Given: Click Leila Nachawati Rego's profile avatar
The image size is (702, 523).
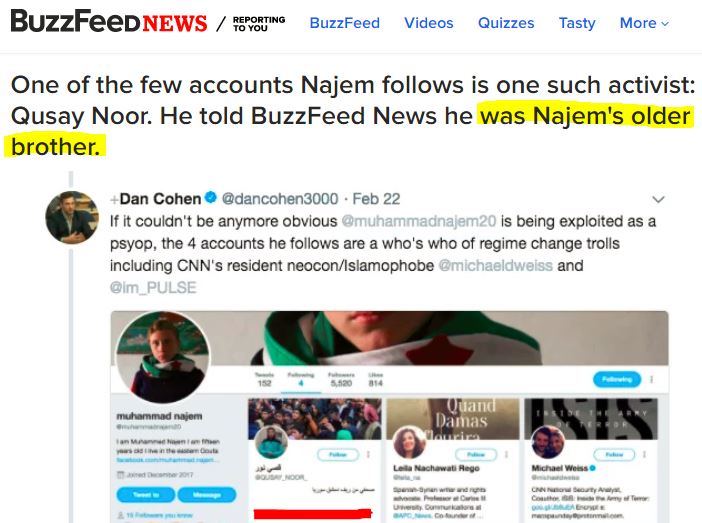Looking at the screenshot, I should click(x=408, y=442).
